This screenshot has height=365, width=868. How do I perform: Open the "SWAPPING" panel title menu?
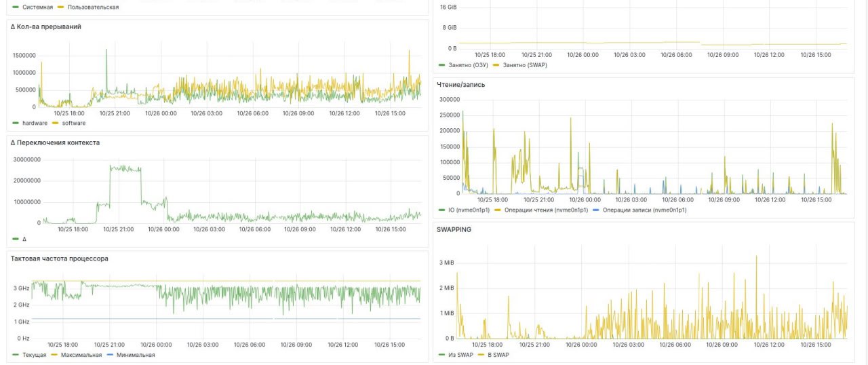pyautogui.click(x=454, y=229)
